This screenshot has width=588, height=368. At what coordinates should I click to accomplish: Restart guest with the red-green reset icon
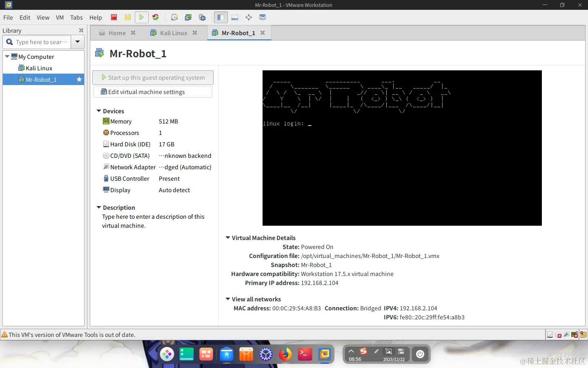[x=156, y=17]
